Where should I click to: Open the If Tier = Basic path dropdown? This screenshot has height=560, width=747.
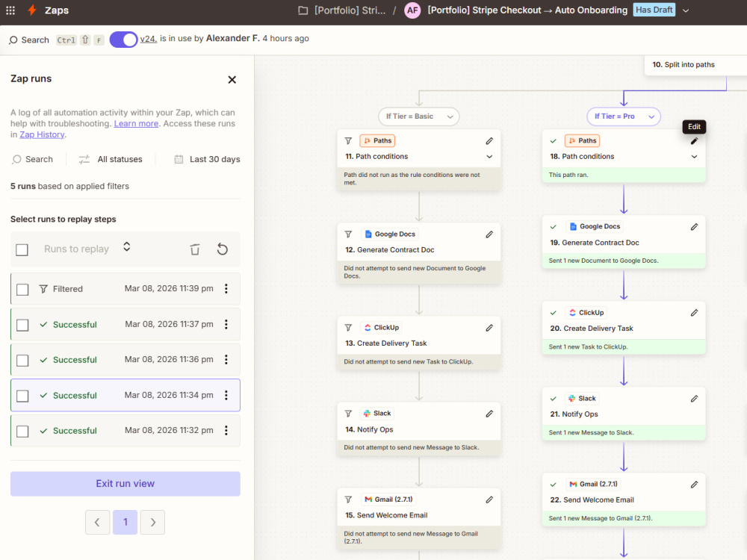(419, 116)
